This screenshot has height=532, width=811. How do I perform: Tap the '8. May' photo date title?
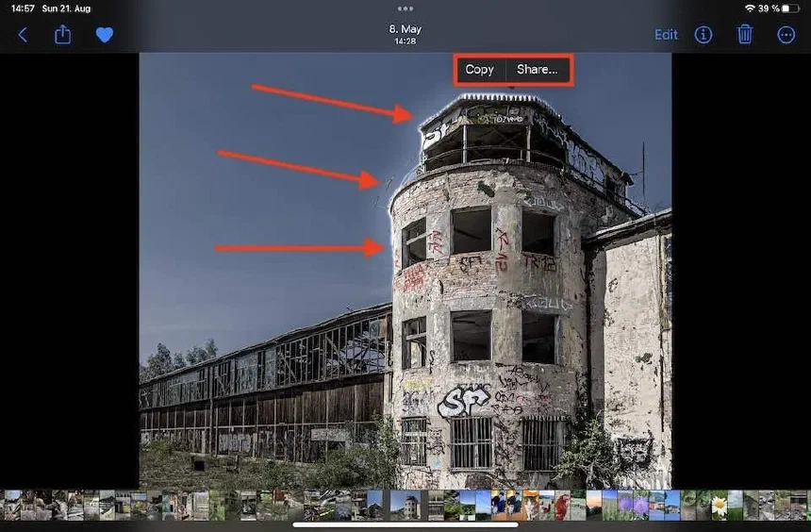click(405, 29)
